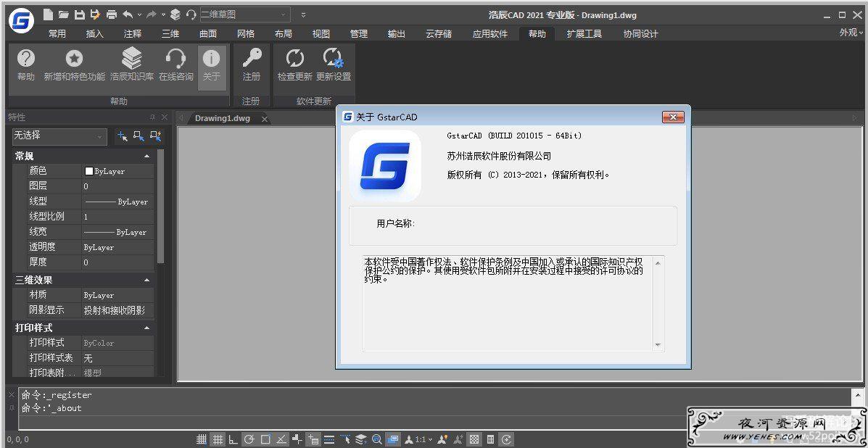Toggle dynamic input in status bar

point(313,440)
